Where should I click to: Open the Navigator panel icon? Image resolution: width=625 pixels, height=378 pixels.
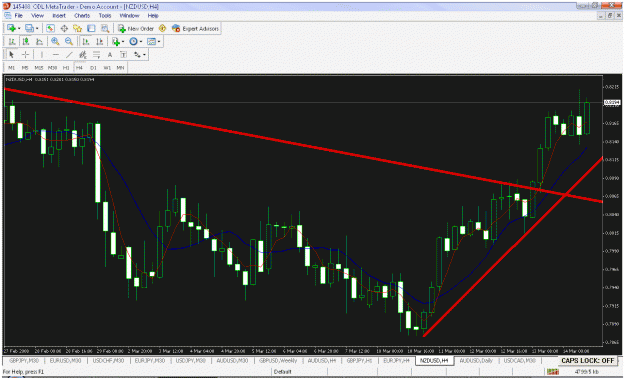77,28
